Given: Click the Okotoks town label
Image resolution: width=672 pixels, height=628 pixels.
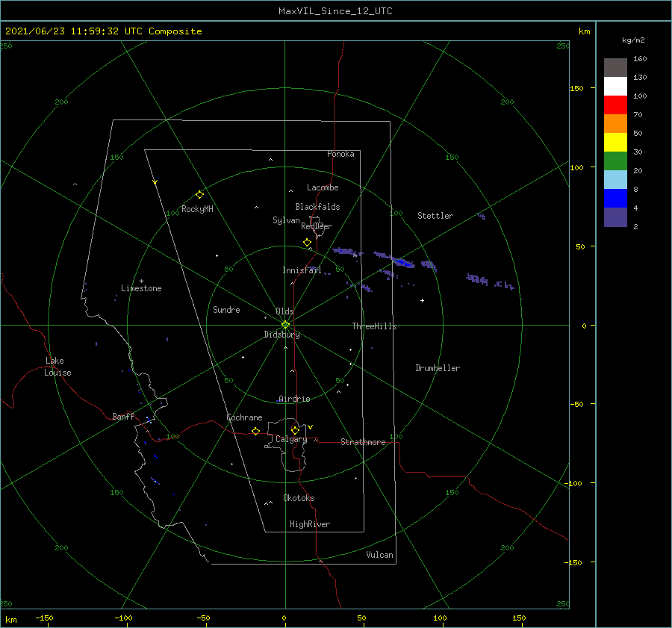Looking at the screenshot, I should click(x=299, y=498).
